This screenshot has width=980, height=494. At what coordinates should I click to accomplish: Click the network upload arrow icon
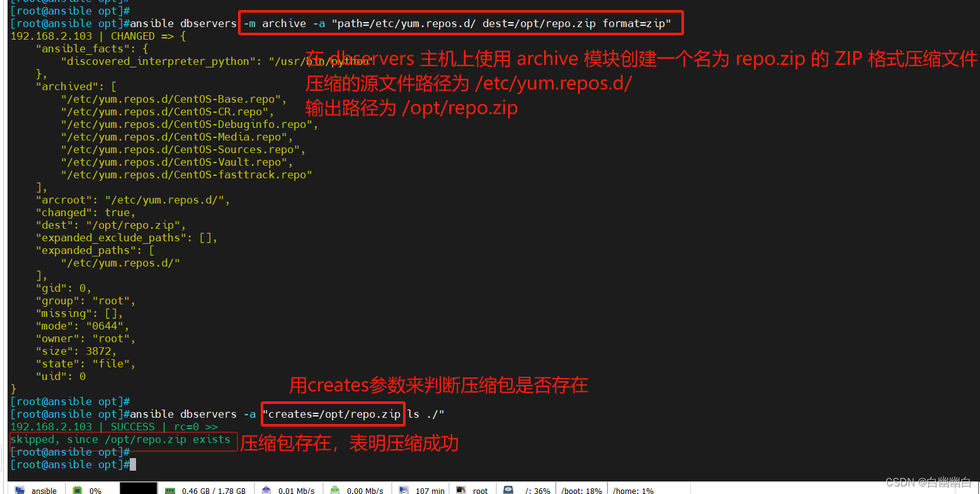266,490
